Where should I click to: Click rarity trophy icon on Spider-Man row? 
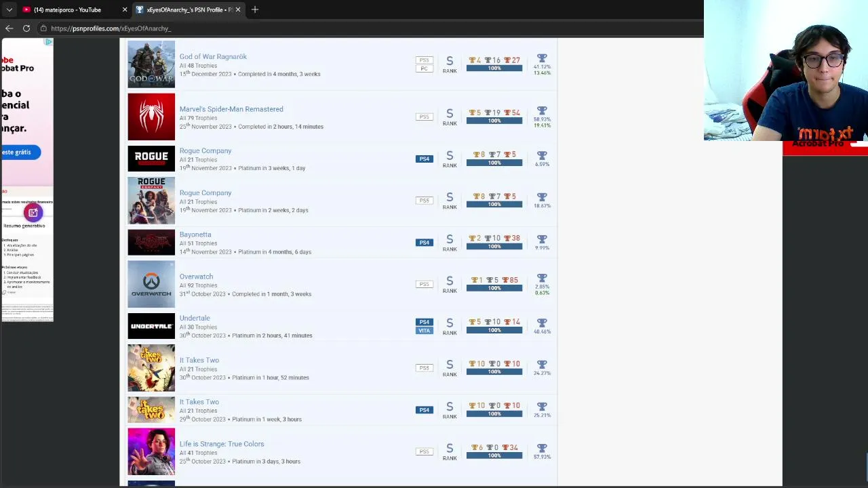[x=542, y=111]
